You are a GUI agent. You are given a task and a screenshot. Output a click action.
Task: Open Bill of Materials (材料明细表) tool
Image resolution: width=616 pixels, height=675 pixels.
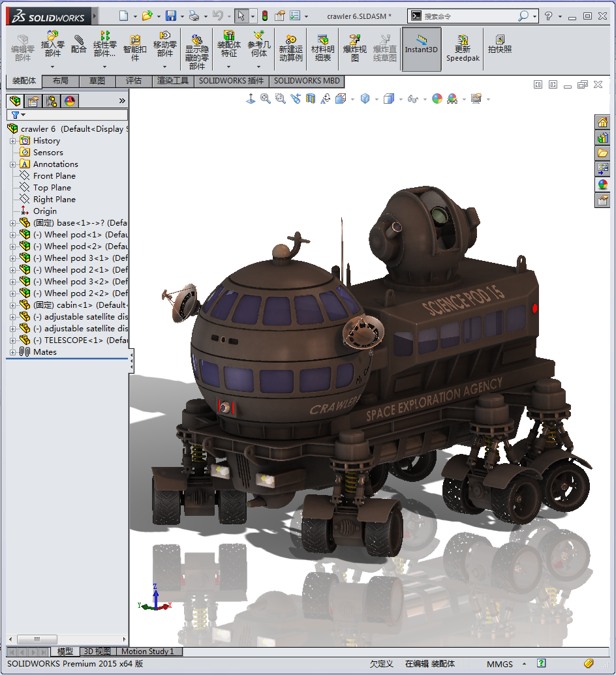coord(322,49)
